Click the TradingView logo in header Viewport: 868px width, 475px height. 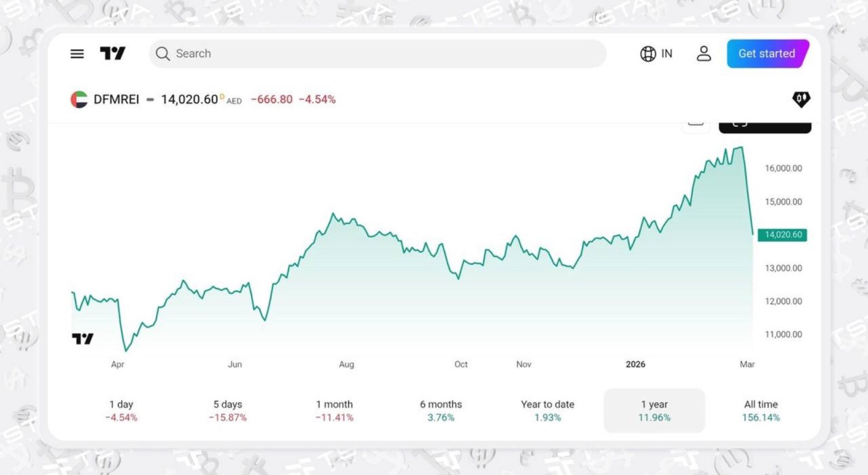pyautogui.click(x=113, y=53)
